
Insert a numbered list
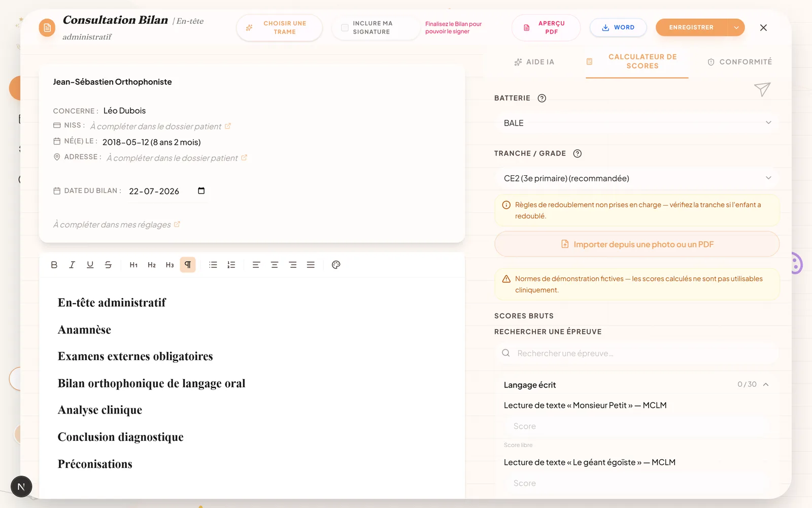point(231,265)
